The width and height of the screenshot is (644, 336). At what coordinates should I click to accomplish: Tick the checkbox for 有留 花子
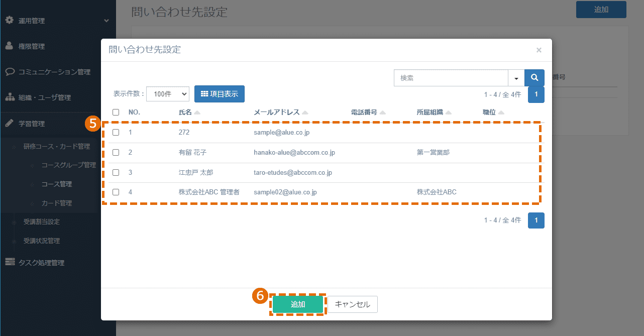coord(116,152)
